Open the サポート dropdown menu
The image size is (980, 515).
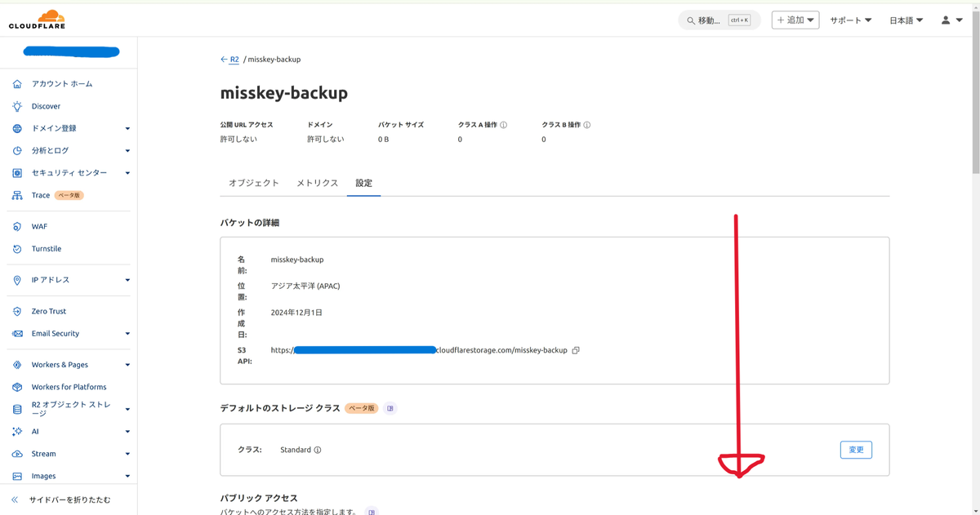coord(851,20)
